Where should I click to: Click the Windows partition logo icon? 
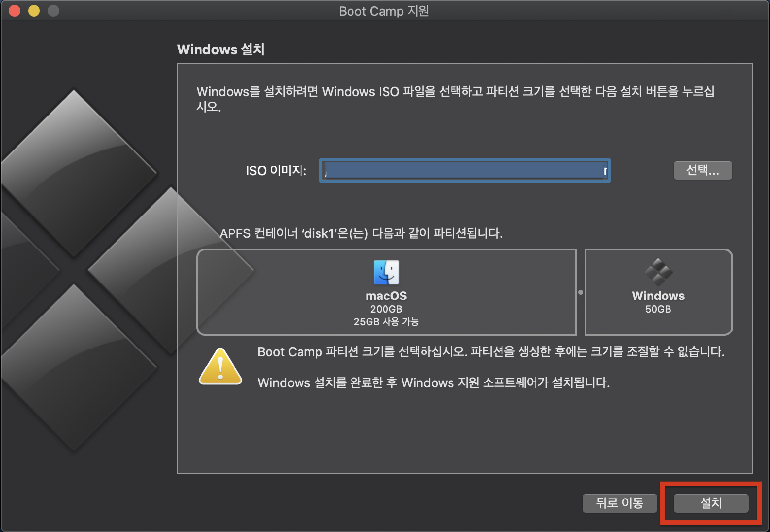[658, 272]
